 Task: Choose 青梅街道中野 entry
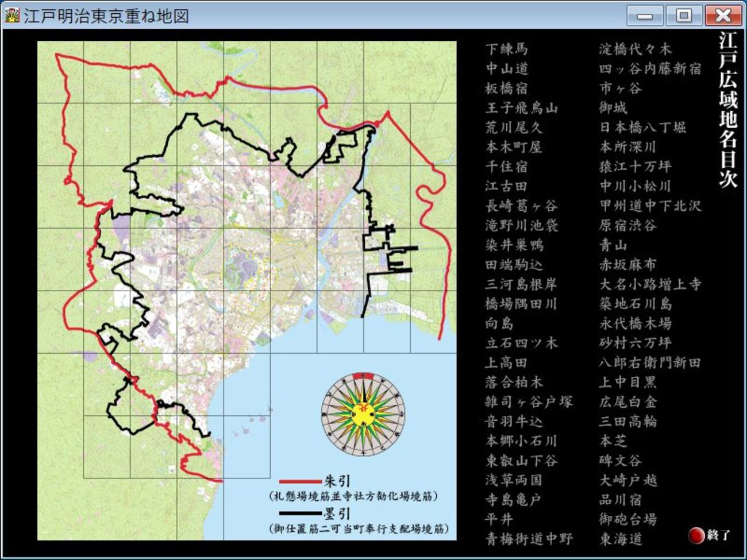click(529, 539)
